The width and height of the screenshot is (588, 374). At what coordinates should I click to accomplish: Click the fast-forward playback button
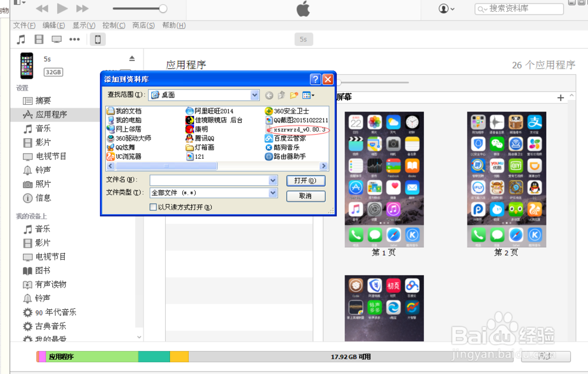[82, 8]
